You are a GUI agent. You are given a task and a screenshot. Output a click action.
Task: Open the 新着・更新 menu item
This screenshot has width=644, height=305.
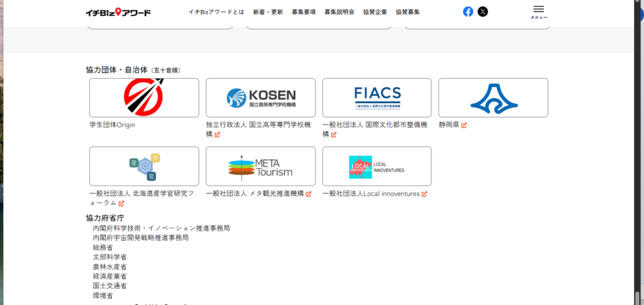(268, 12)
